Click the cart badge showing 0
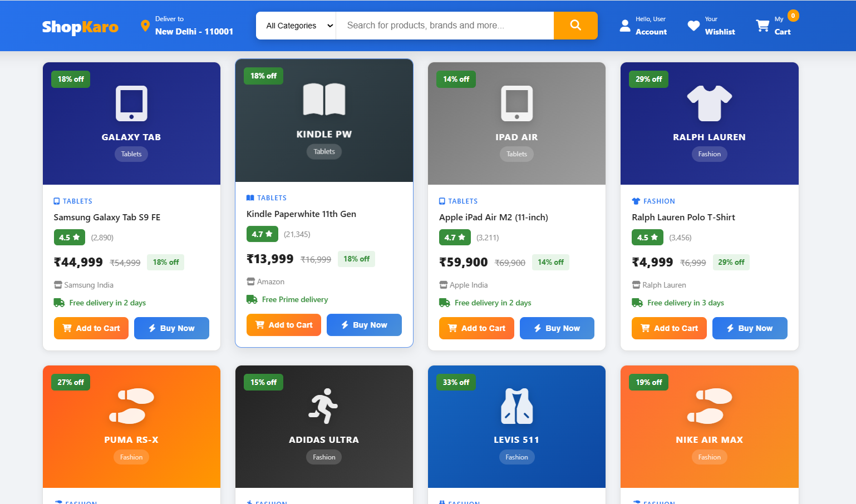856x504 pixels. [x=793, y=16]
